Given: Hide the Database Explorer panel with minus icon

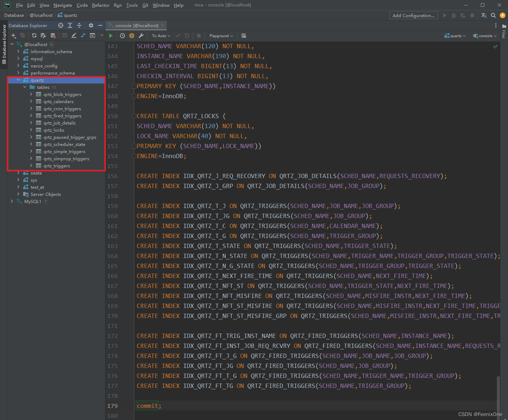Looking at the screenshot, I should [100, 25].
